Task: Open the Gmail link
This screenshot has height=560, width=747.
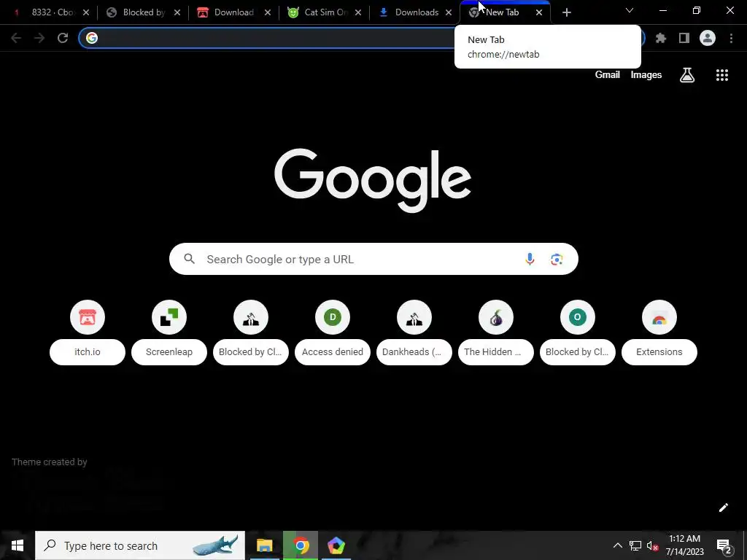Action: [608, 75]
